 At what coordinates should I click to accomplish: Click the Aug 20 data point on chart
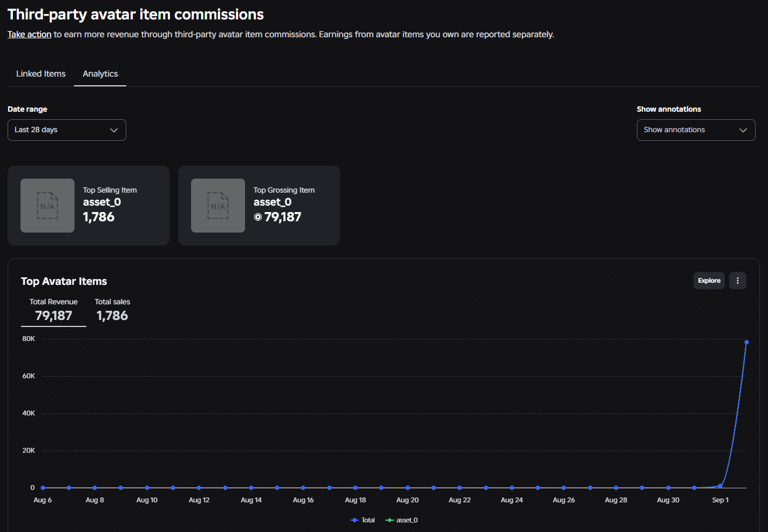(407, 488)
